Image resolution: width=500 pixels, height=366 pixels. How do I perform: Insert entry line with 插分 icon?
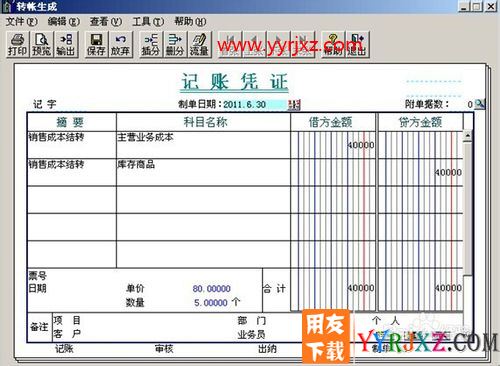(x=150, y=45)
